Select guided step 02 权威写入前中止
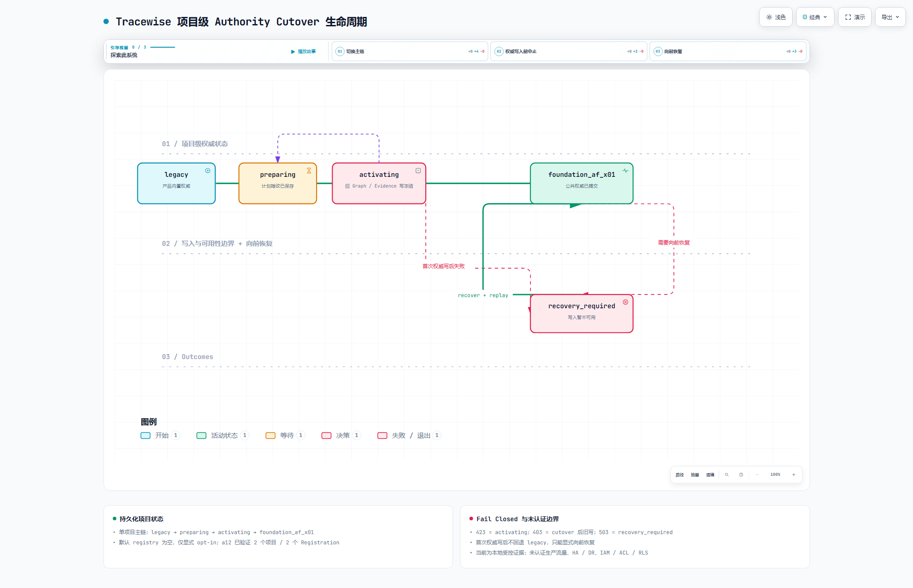The width and height of the screenshot is (913, 588). pyautogui.click(x=569, y=51)
